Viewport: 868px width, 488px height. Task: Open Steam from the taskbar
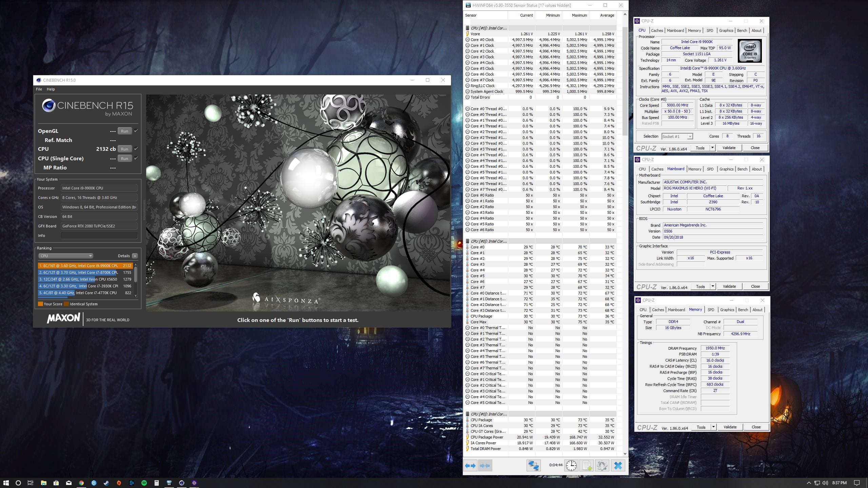point(106,483)
